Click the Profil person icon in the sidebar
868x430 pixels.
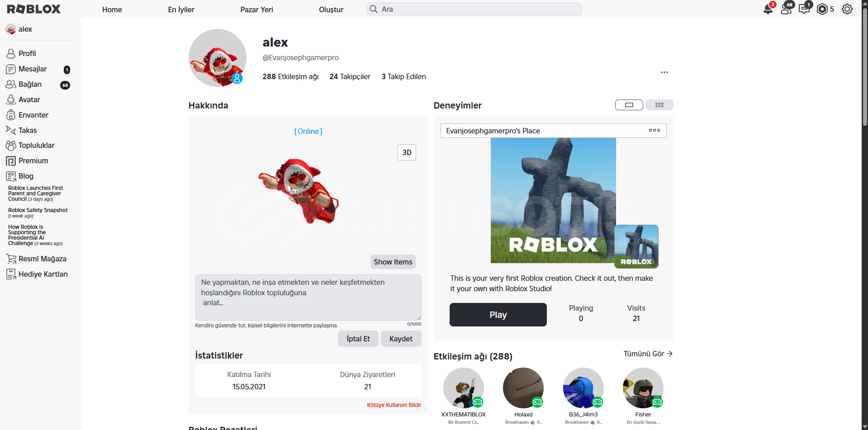pyautogui.click(x=11, y=54)
